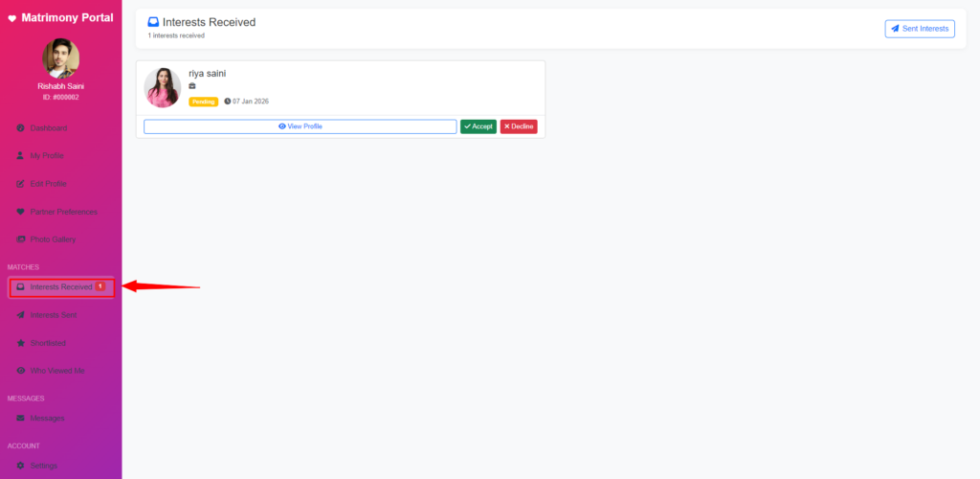Click the Rishabh Saini user name

[x=60, y=86]
